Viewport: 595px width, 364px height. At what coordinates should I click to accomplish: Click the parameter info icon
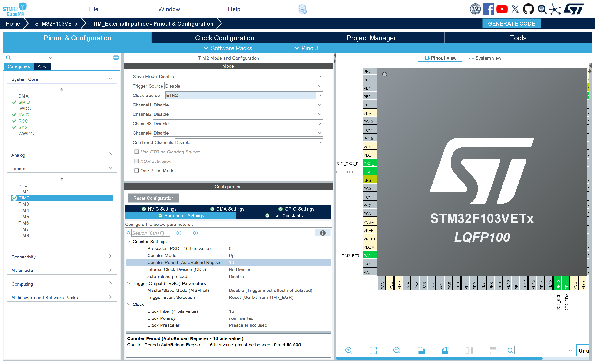pos(322,233)
